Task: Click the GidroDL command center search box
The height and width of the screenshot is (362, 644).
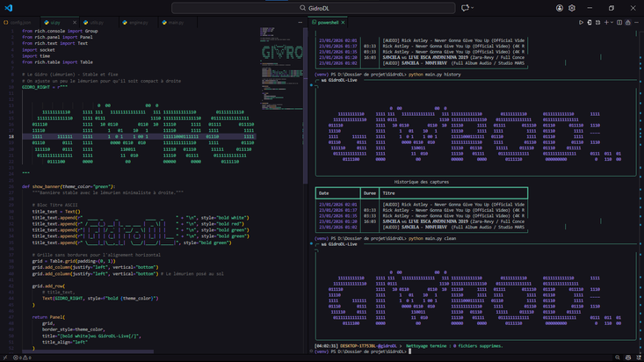Action: (322, 7)
